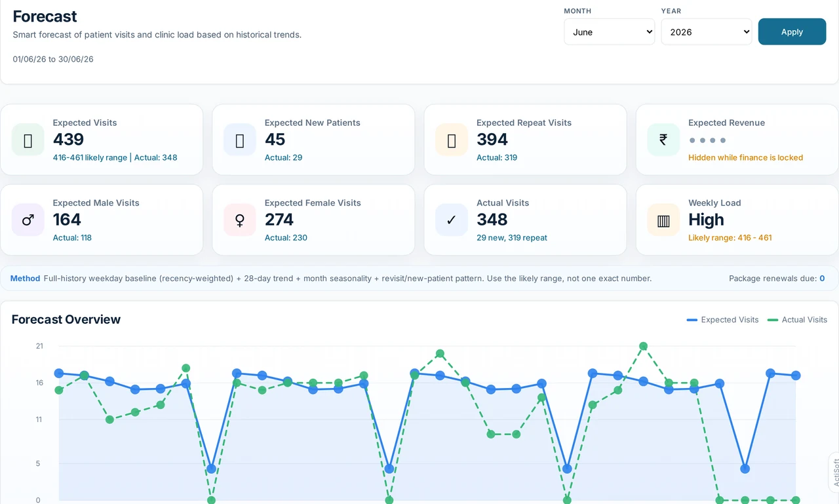This screenshot has width=839, height=504.
Task: Click the first blue Expected Visits data point
Action: tap(59, 374)
